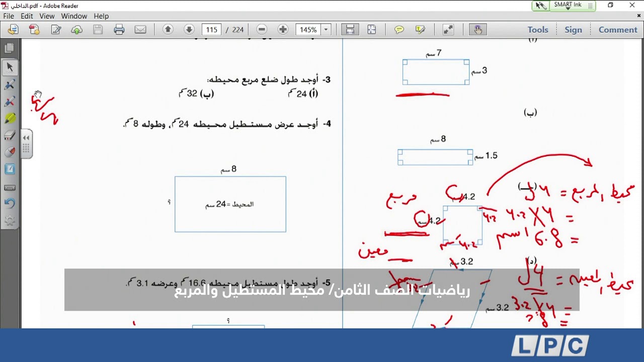
Task: Click the cloud upload toolbar icon
Action: (77, 30)
